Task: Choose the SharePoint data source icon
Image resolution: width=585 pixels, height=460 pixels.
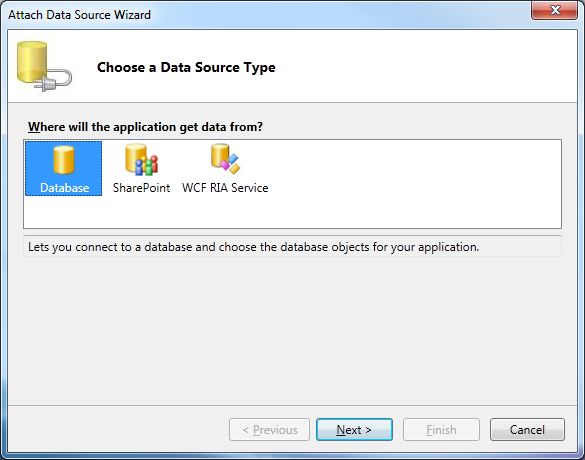Action: tap(141, 160)
